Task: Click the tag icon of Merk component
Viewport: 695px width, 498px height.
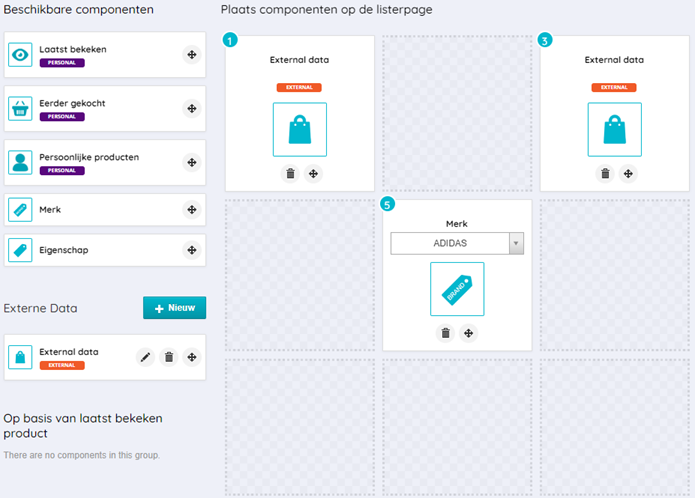Action: tap(20, 210)
